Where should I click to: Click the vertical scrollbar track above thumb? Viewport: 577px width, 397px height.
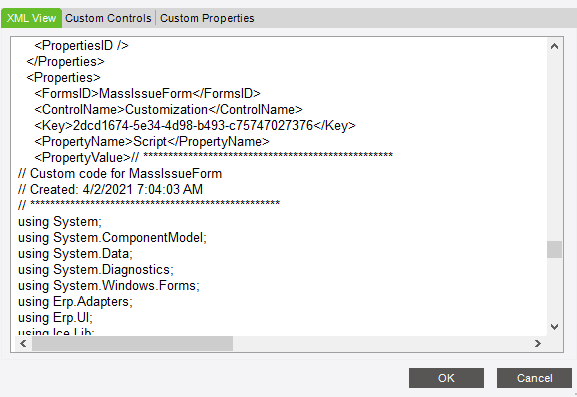click(x=554, y=147)
